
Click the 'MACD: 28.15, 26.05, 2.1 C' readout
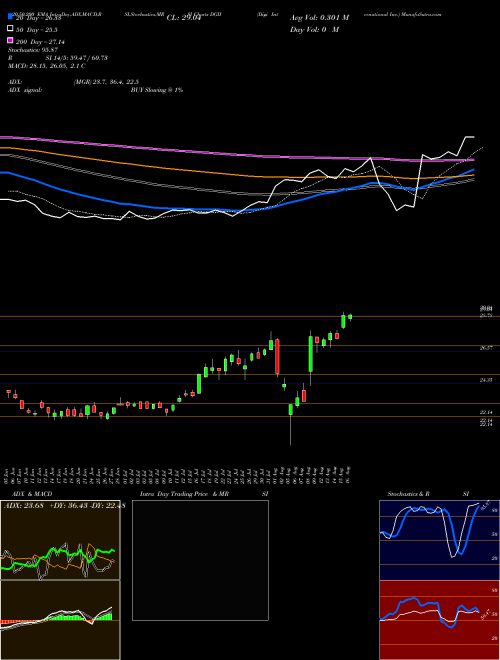[47, 66]
